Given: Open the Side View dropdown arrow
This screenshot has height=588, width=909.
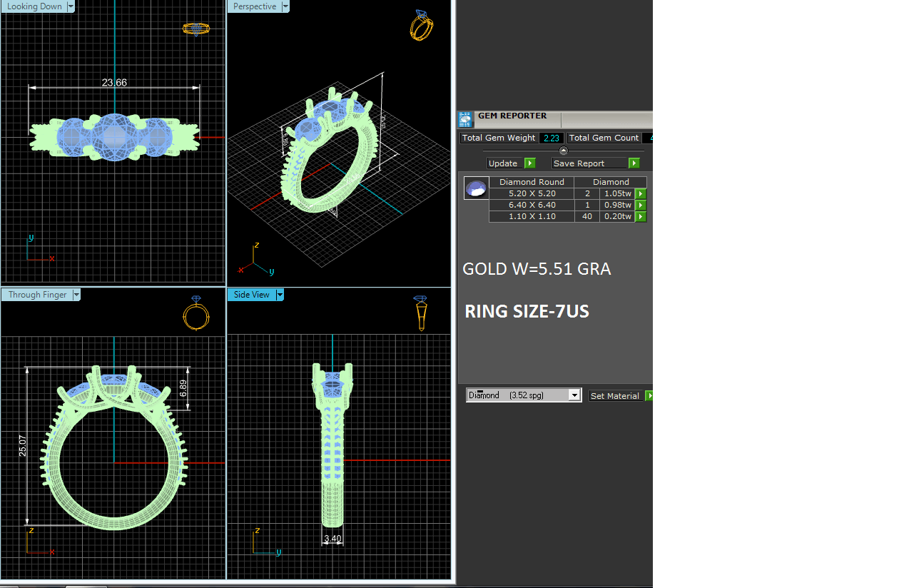Looking at the screenshot, I should point(280,295).
